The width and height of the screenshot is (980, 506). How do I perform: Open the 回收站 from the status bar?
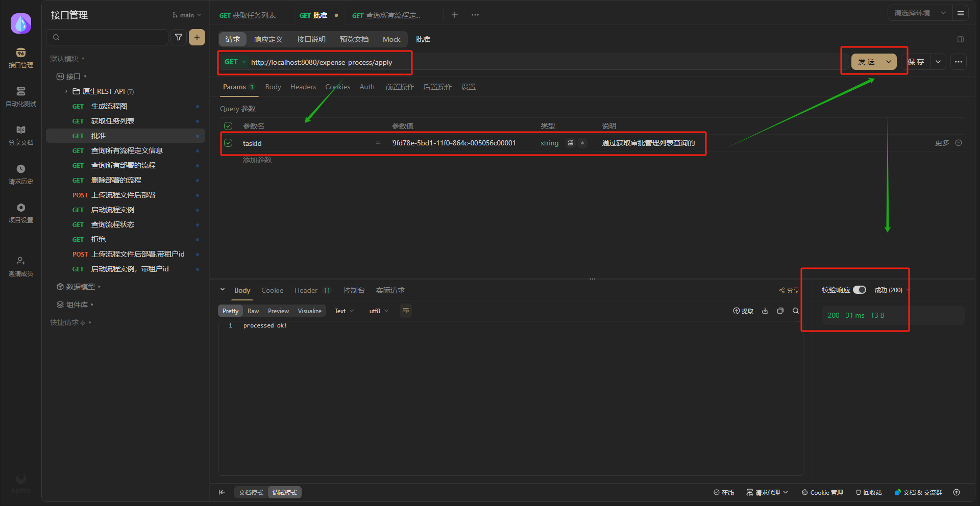[868, 492]
